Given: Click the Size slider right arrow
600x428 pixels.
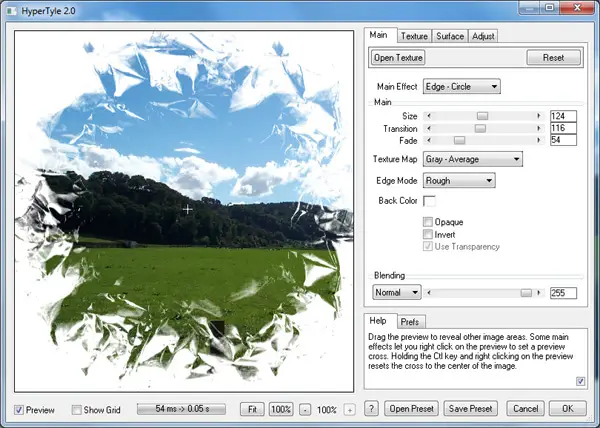Looking at the screenshot, I should pos(539,116).
